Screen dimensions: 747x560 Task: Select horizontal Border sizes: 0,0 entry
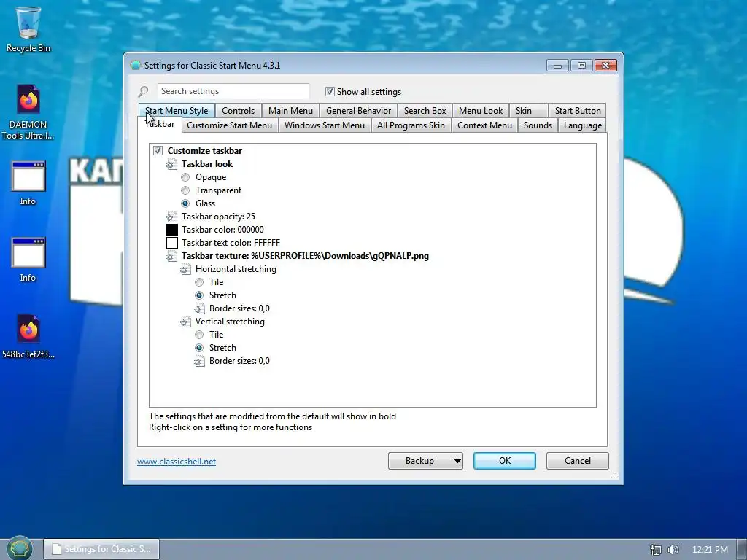(239, 308)
